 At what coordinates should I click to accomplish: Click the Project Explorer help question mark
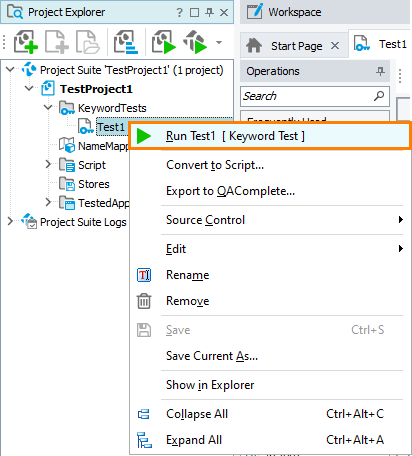(179, 13)
